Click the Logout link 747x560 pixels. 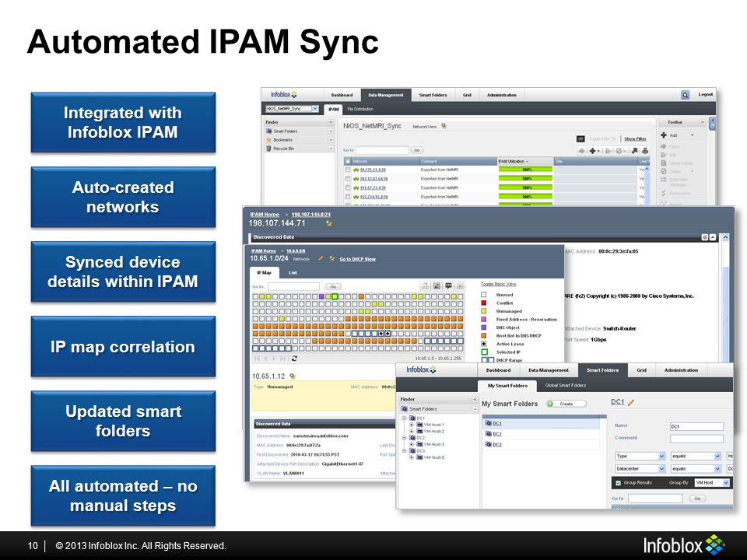pyautogui.click(x=706, y=95)
